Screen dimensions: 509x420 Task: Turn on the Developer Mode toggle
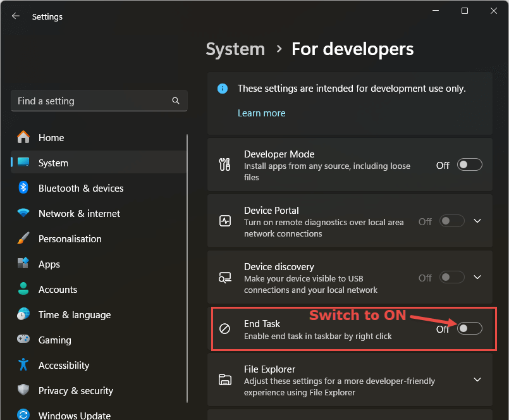pos(470,165)
